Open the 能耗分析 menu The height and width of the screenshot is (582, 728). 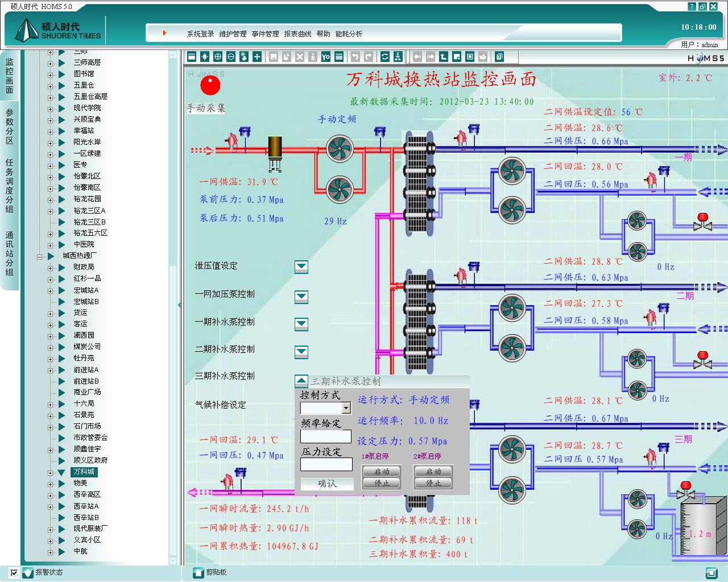(349, 34)
